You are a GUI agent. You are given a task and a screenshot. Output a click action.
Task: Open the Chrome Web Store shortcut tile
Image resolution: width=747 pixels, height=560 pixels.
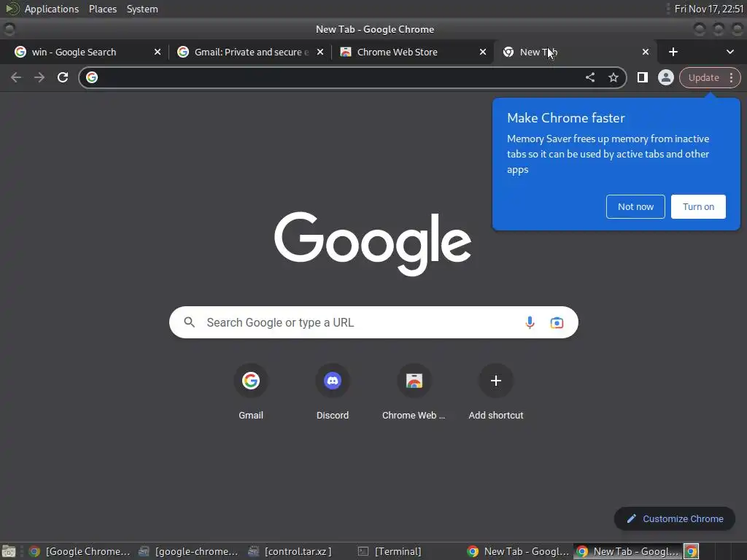pyautogui.click(x=414, y=392)
